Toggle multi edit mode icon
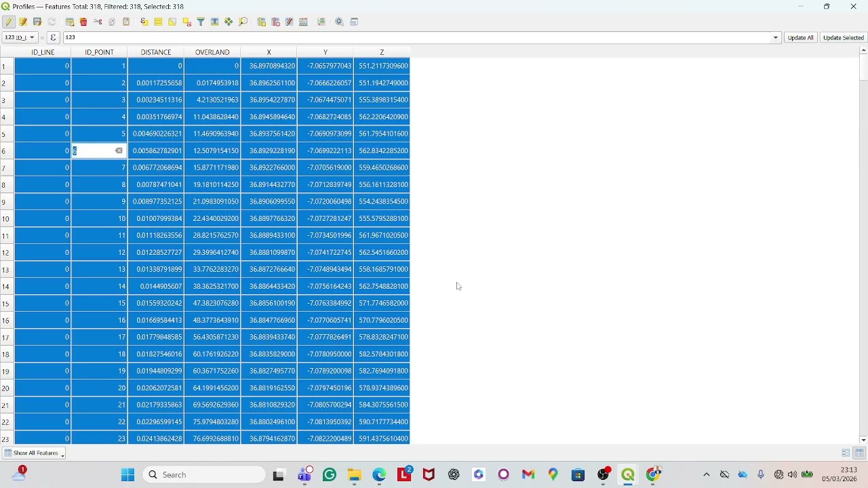Screen dimensions: 868x488 [23, 22]
